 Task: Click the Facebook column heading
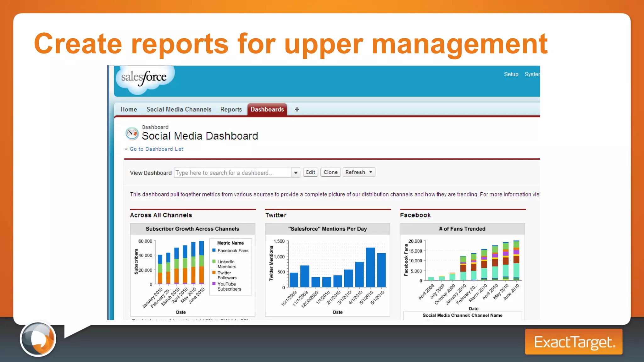click(x=415, y=215)
